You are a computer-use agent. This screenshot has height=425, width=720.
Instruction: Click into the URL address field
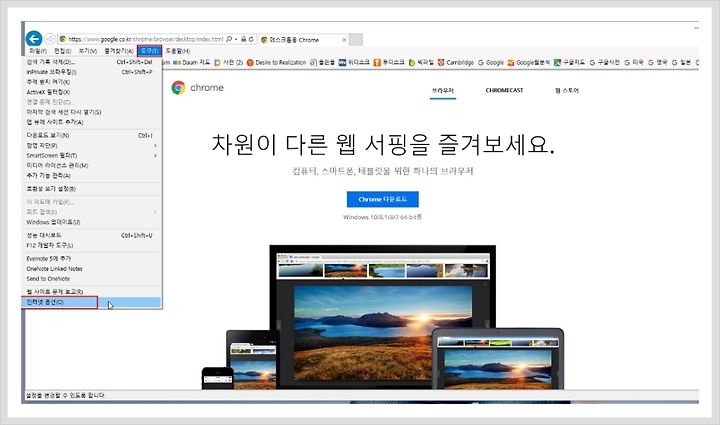tap(146, 39)
